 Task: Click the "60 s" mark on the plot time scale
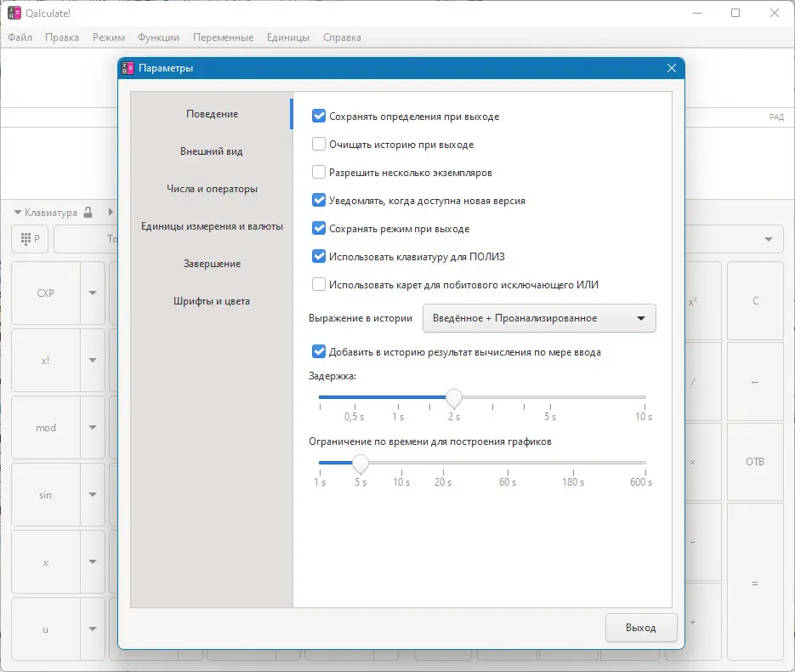pos(508,482)
